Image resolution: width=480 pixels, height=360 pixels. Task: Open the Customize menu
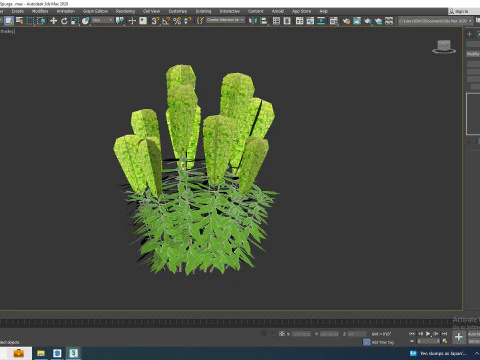pyautogui.click(x=178, y=11)
